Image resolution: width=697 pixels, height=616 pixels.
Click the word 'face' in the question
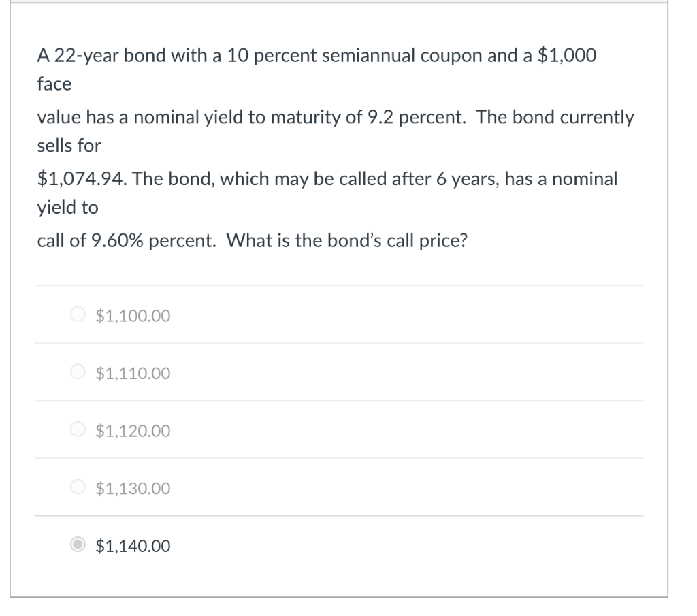click(54, 84)
